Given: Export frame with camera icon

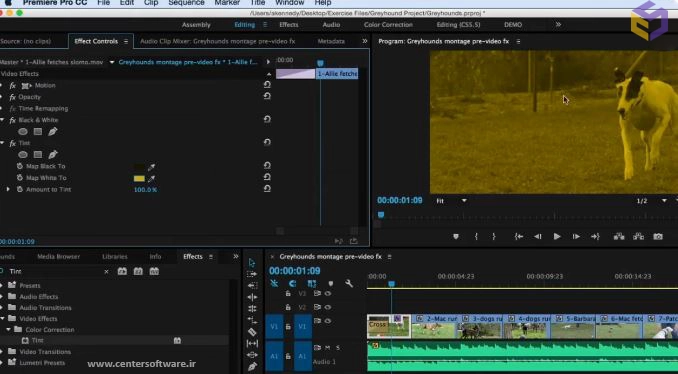Looking at the screenshot, I should [x=658, y=237].
